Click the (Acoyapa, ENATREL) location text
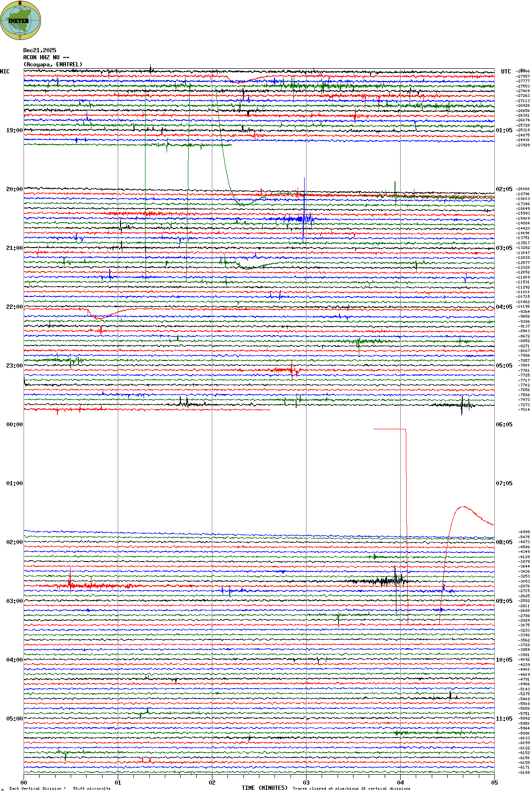This screenshot has height=795, width=532. [x=53, y=64]
